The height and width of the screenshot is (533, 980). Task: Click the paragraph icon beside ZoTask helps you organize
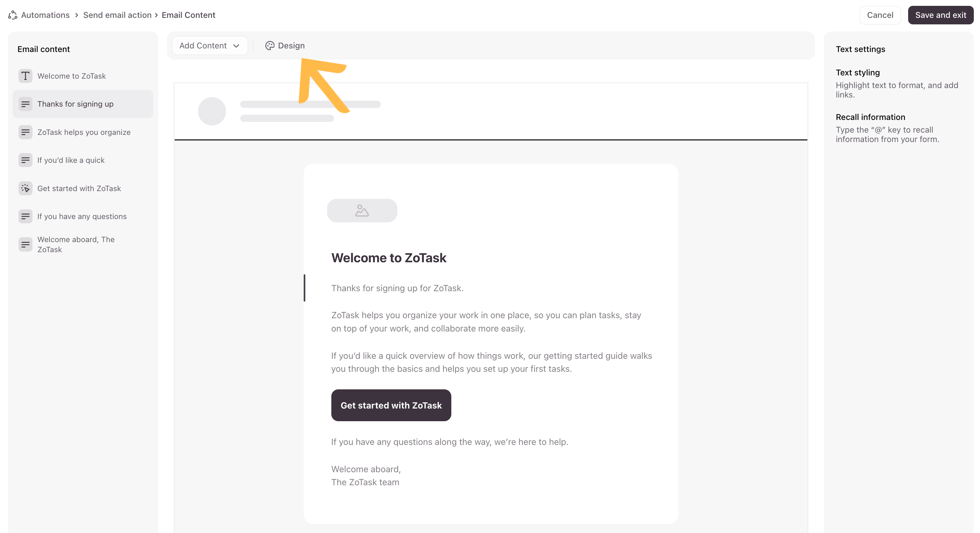[25, 132]
